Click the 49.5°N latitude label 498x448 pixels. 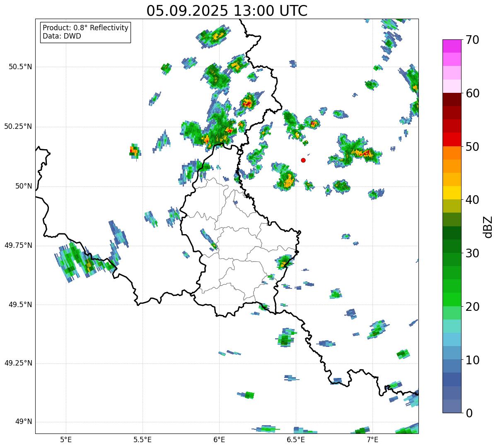[20, 305]
